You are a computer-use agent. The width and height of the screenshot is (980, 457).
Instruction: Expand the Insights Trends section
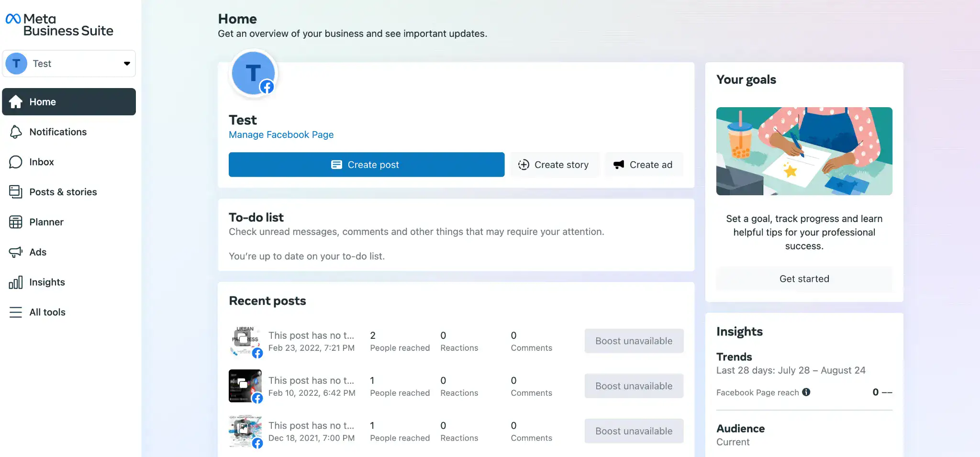735,357
